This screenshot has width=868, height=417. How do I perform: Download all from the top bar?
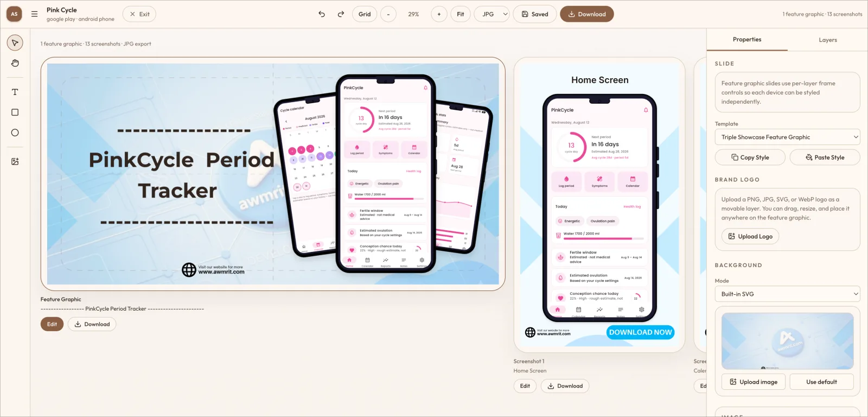point(587,14)
